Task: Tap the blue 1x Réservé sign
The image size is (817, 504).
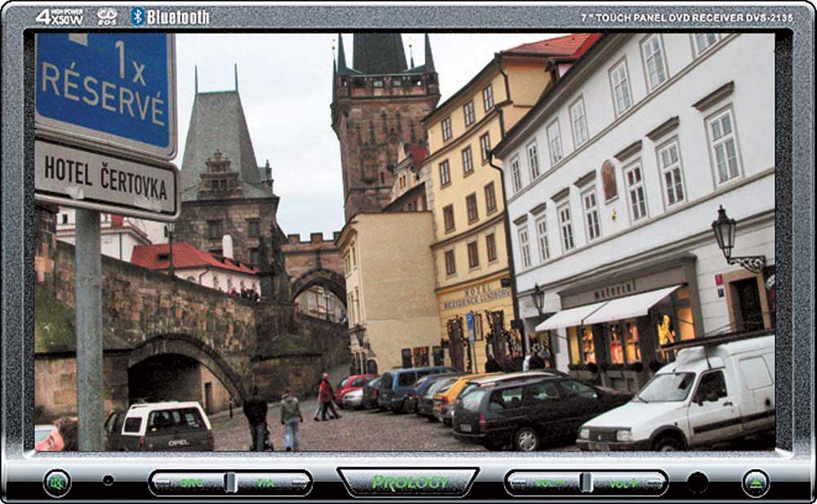Action: click(x=105, y=90)
